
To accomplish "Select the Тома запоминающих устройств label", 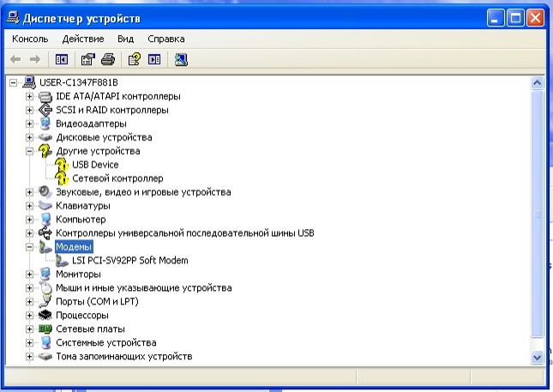I will coord(124,356).
